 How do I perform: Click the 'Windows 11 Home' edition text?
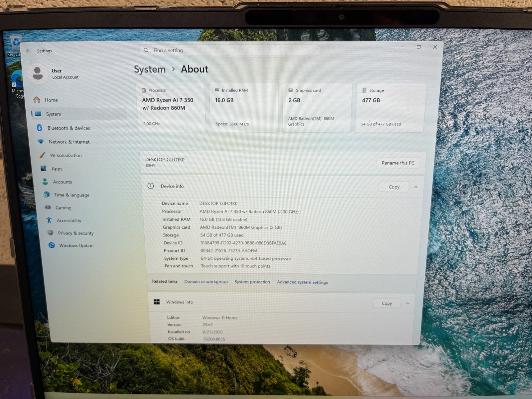point(220,318)
